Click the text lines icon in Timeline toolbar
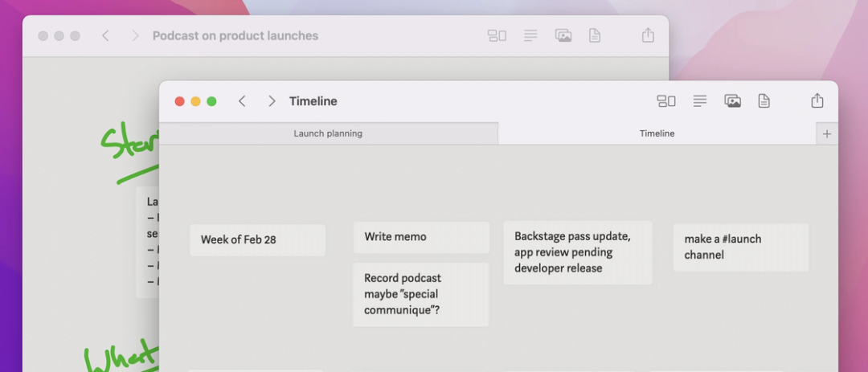Viewport: 868px width, 372px height. pos(700,101)
